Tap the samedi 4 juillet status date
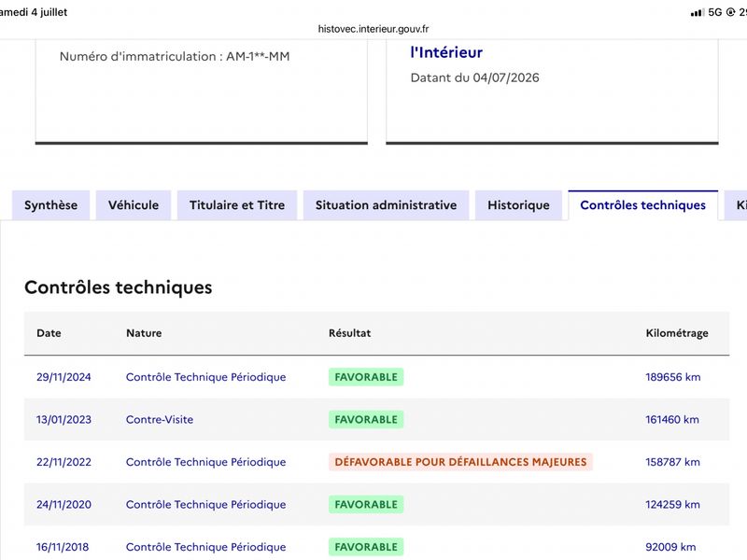 tap(34, 12)
